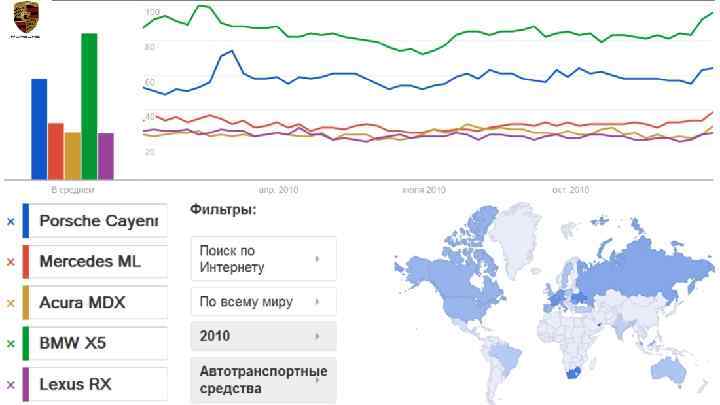Open the 2010 year filter dropdown
Screen dimensions: 720x405
pos(263,336)
